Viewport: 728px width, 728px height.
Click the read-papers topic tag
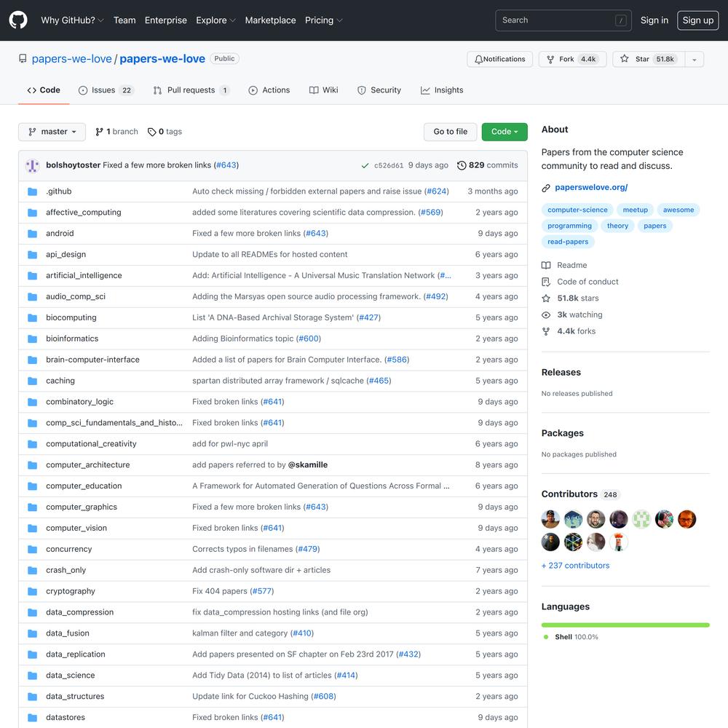[x=567, y=242]
